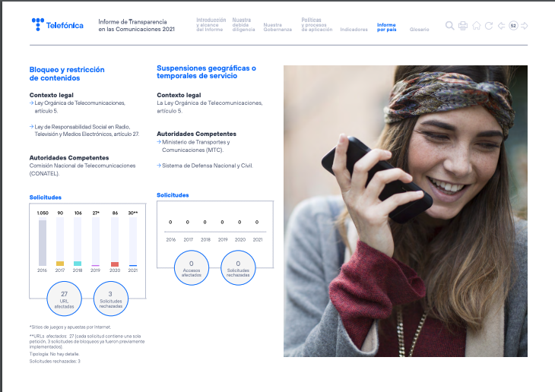Click the photo of woman on phone
This screenshot has width=555, height=392.
[x=405, y=210]
